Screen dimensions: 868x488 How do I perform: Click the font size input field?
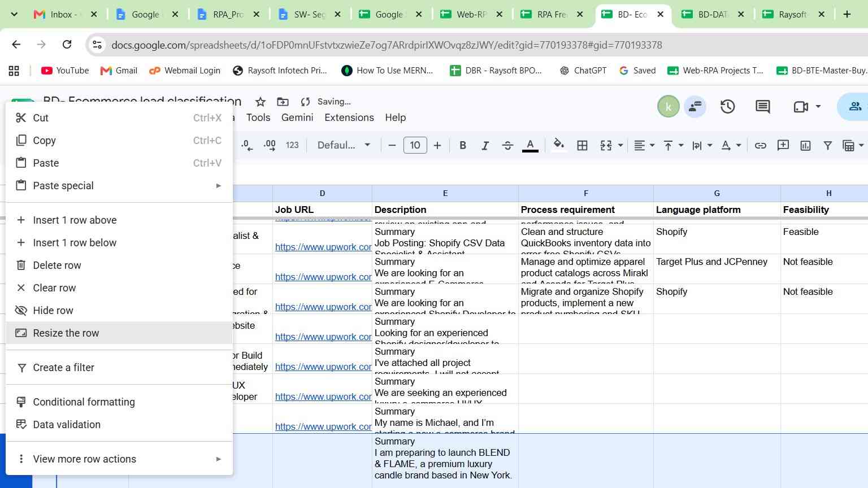tap(415, 145)
